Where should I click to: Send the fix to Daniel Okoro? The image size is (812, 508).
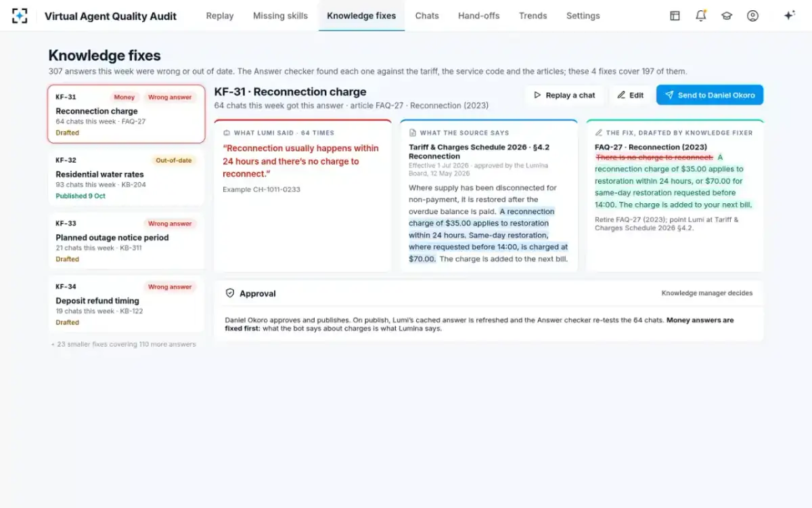[710, 95]
